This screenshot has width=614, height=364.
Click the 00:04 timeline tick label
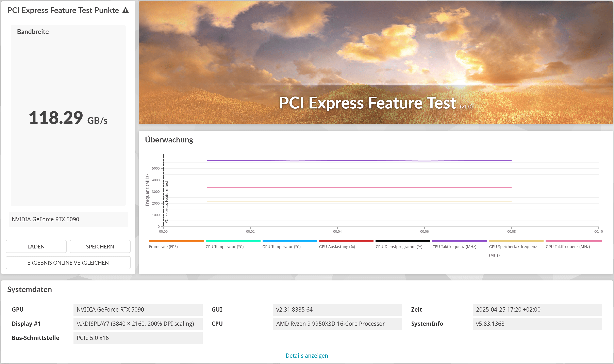pos(337,231)
